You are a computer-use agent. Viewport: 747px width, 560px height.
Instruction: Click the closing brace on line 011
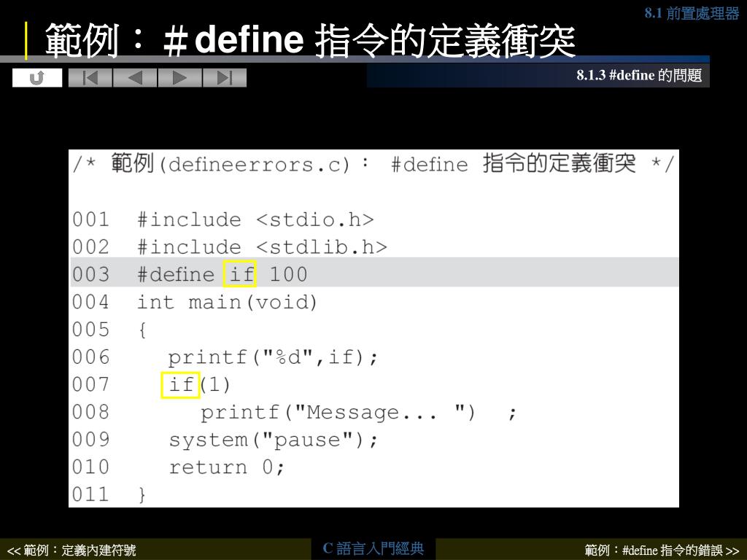pos(142,495)
